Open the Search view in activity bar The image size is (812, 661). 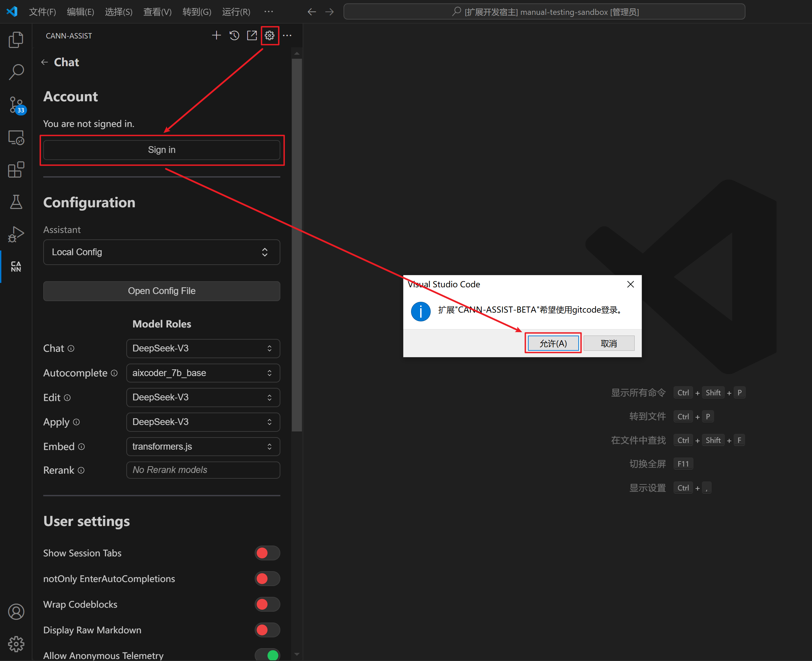point(16,72)
